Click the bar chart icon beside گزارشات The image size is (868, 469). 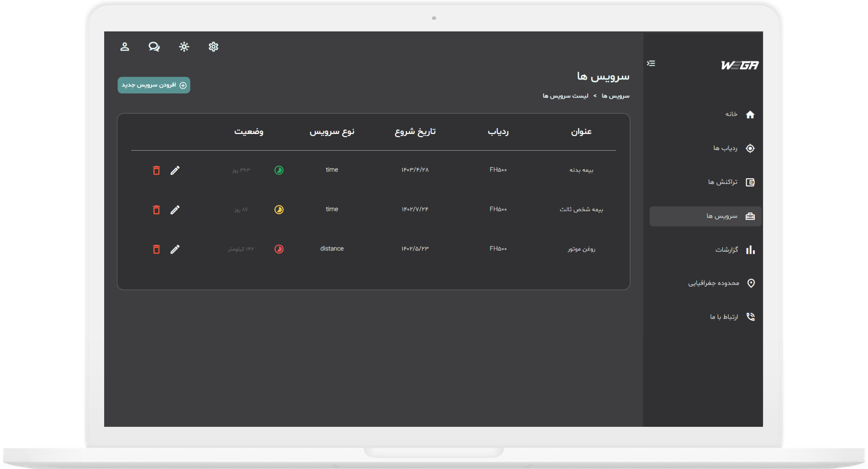[750, 250]
